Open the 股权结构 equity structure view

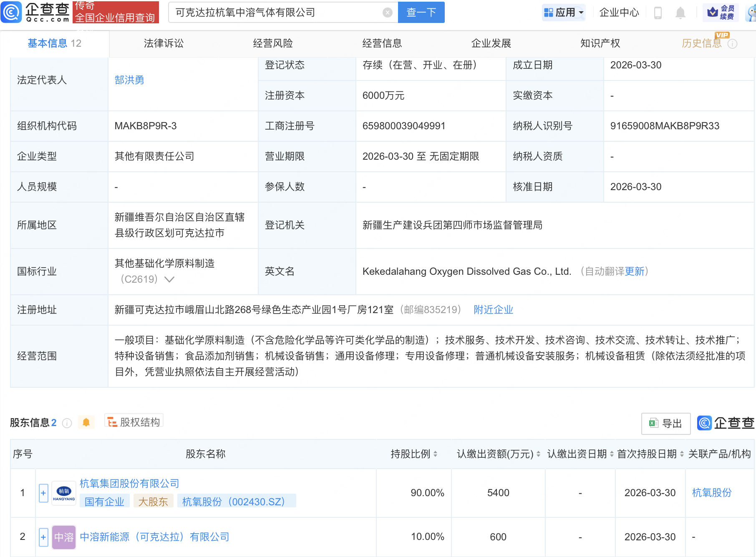pyautogui.click(x=134, y=422)
